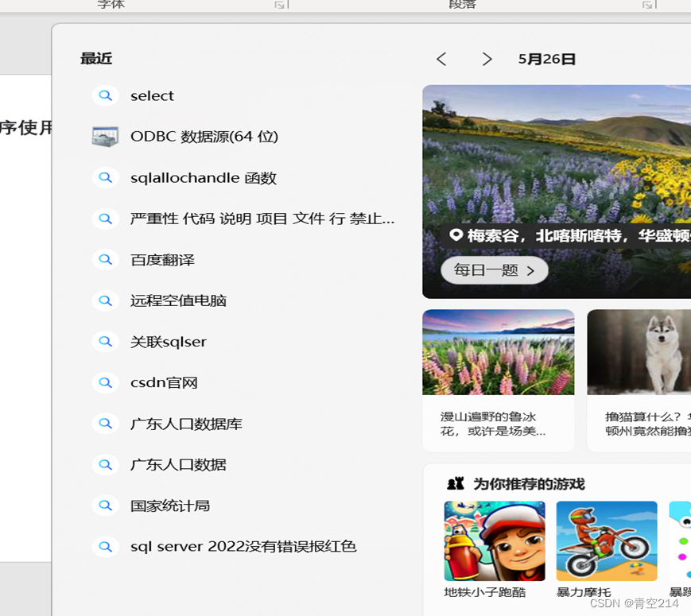The height and width of the screenshot is (616, 691).
Task: Click the location pin icon on image
Action: (x=456, y=234)
